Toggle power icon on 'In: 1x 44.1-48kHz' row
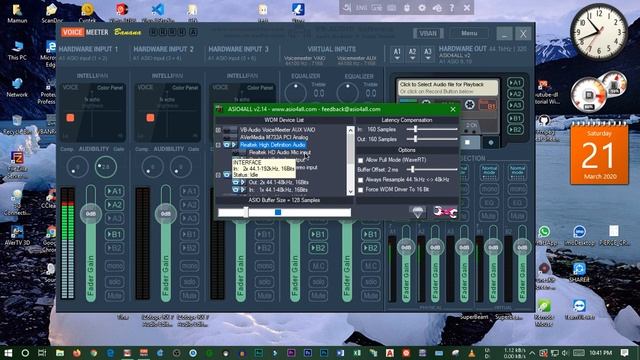The width and height of the screenshot is (640, 360). [236, 190]
